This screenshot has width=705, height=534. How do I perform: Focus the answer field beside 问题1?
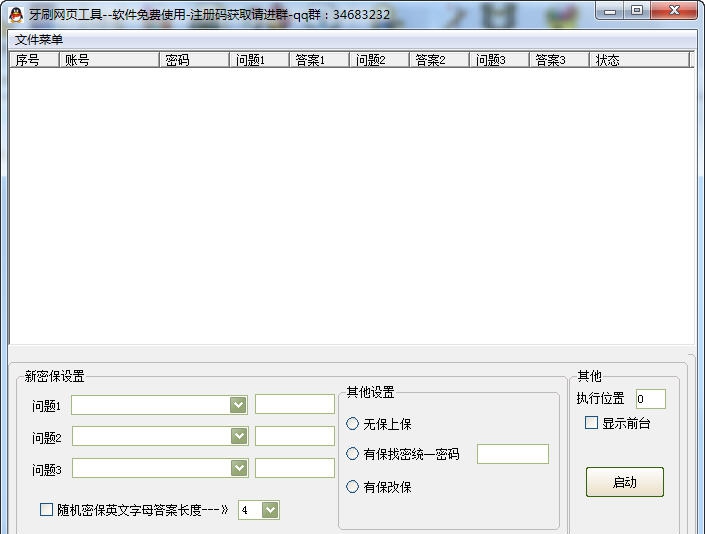[295, 404]
